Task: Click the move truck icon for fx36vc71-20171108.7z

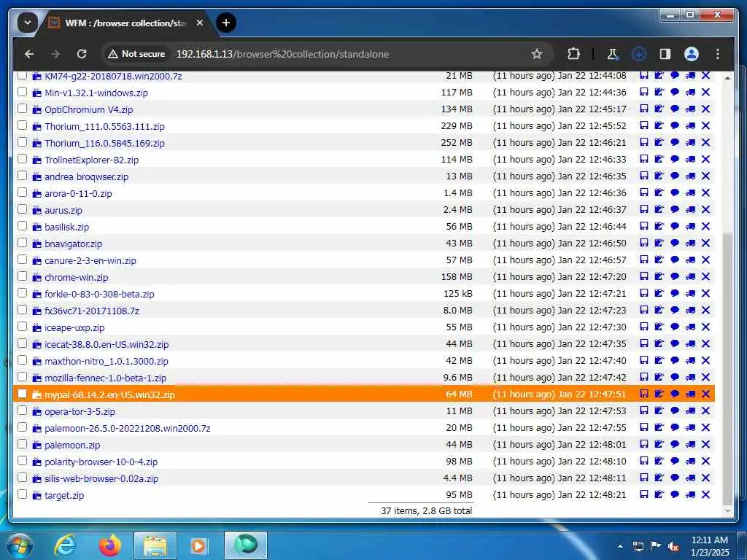Action: [690, 310]
